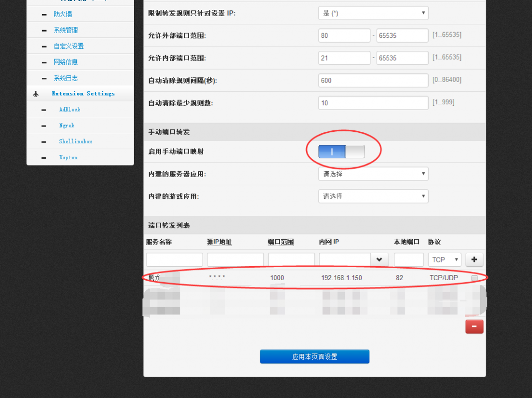Click the 应用本页面设置 button
The height and width of the screenshot is (398, 532).
point(314,356)
